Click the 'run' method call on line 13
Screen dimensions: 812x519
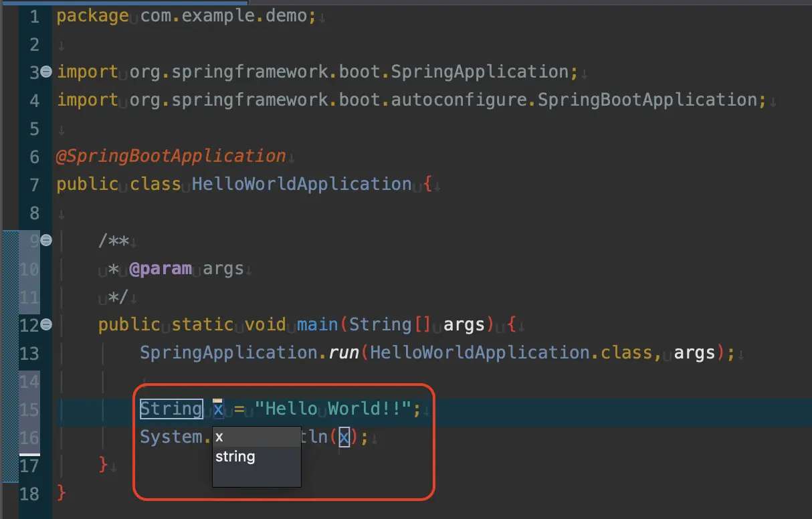(344, 352)
